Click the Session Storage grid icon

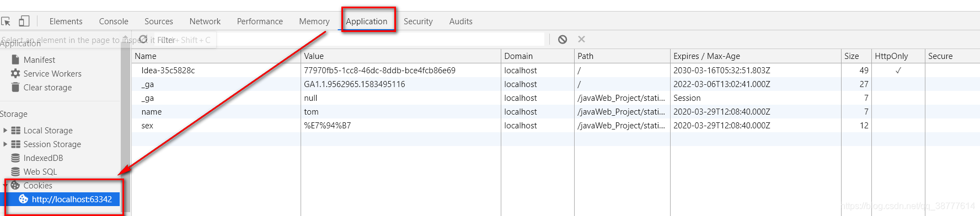point(16,144)
